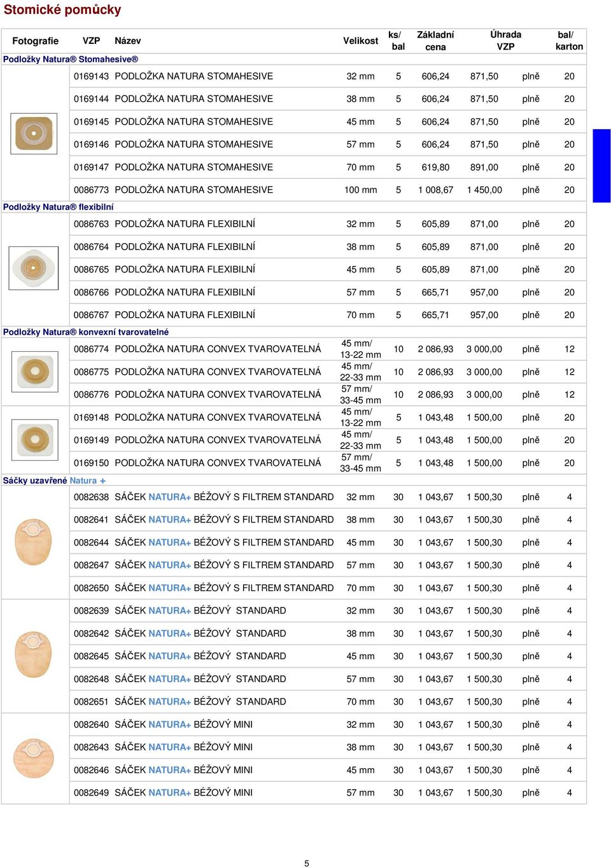Click section heading 'Podložky Natura® flexibilní'
Screen dimensions: 611x868
pyautogui.click(x=59, y=207)
